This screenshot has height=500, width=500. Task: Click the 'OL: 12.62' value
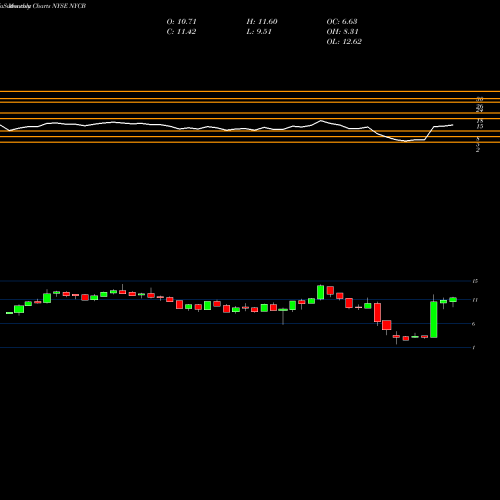click(344, 42)
